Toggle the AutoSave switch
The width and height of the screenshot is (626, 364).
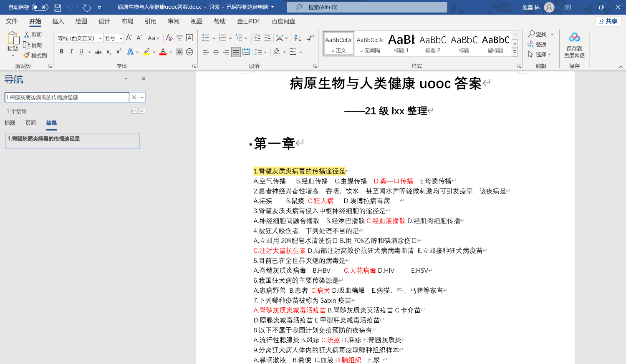click(x=40, y=8)
